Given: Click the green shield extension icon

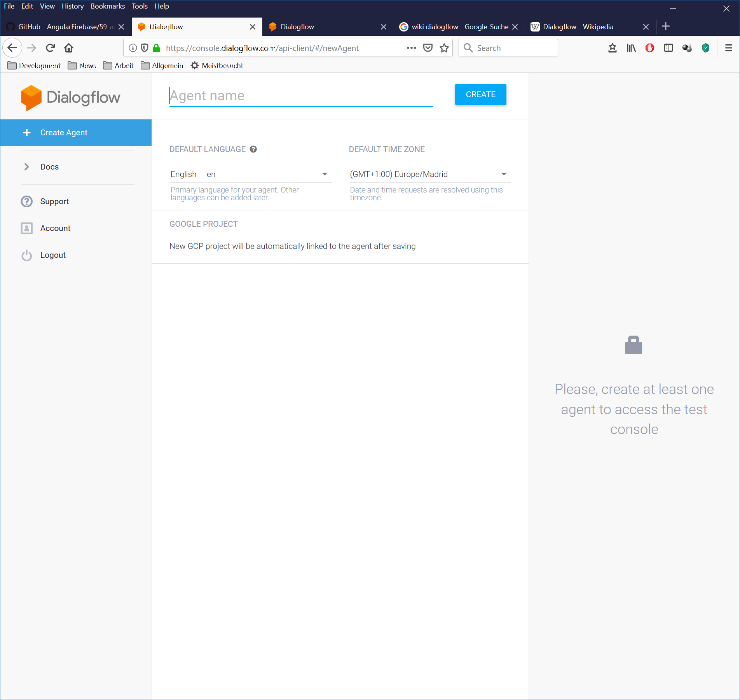Looking at the screenshot, I should 706,48.
